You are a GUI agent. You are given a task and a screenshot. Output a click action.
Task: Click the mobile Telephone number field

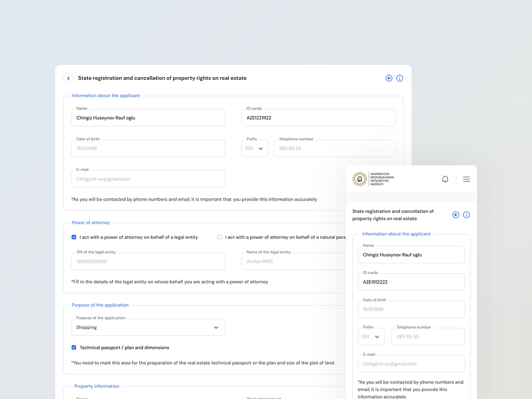coord(428,337)
